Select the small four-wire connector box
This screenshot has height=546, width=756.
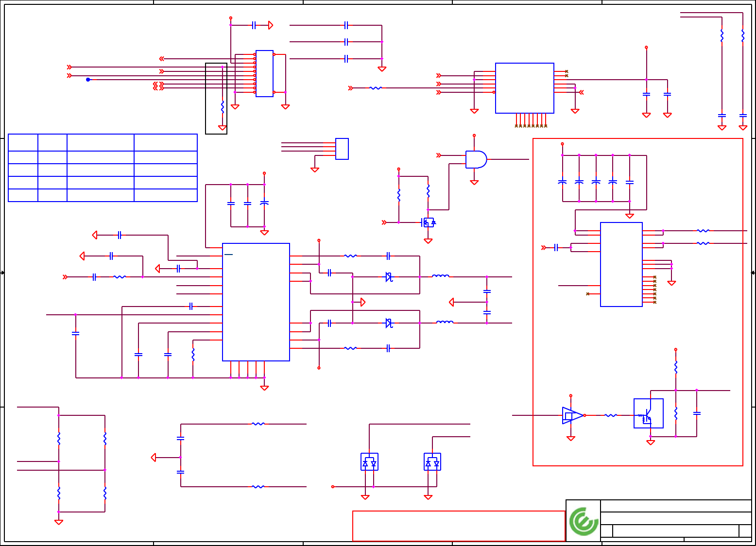pos(342,149)
